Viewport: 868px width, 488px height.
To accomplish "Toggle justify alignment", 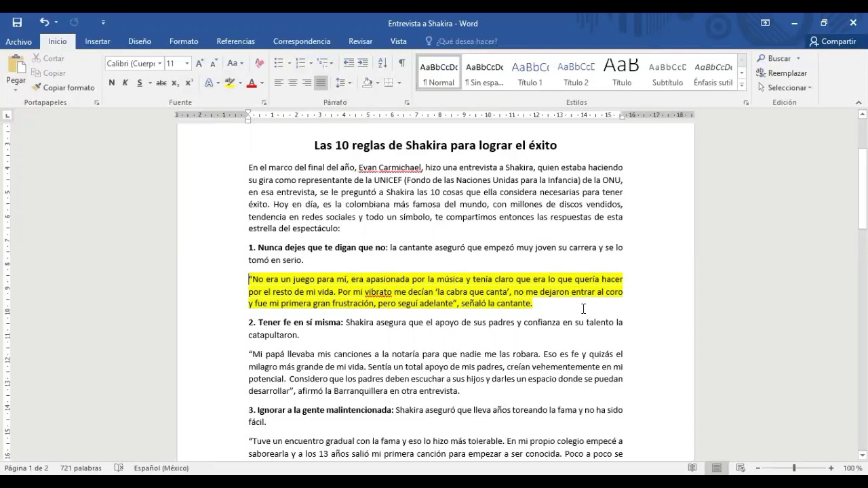I will click(x=321, y=83).
